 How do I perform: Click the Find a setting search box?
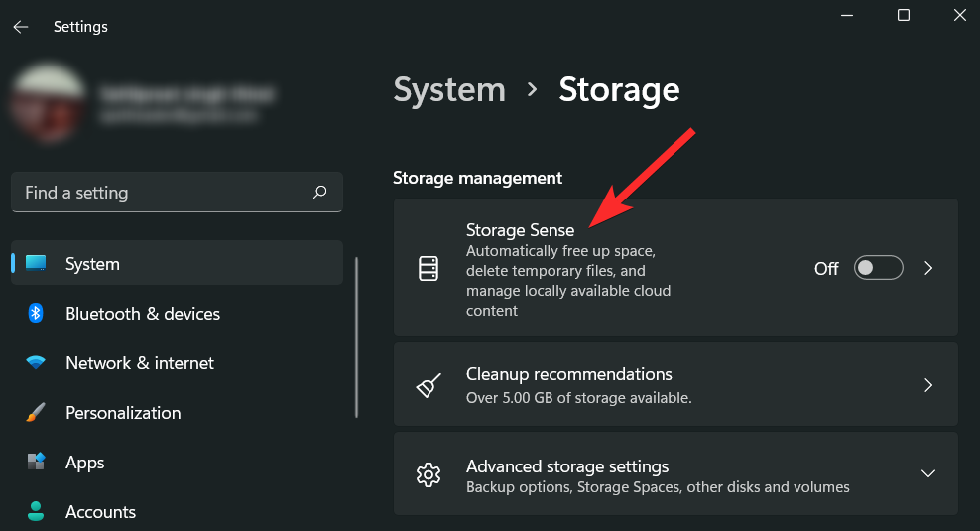coord(164,193)
